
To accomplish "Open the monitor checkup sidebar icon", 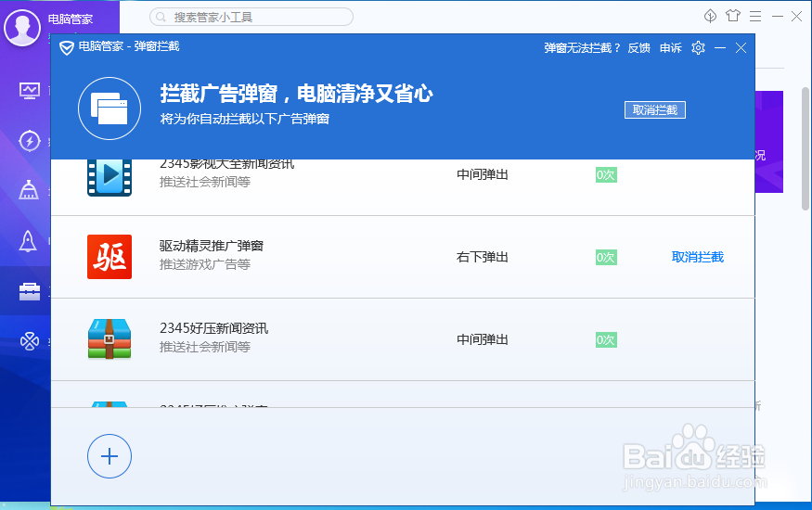I will click(x=30, y=91).
